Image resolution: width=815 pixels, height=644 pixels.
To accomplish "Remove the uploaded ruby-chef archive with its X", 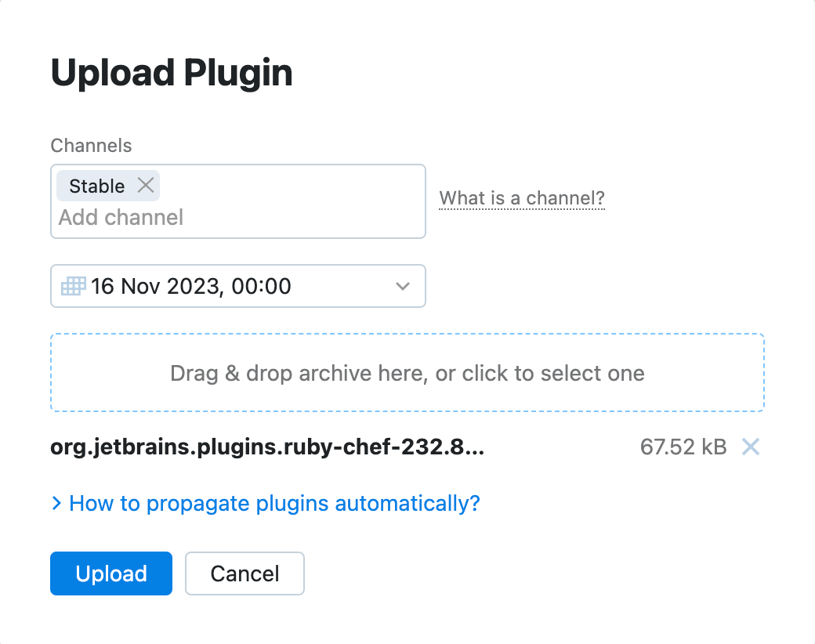I will 750,447.
